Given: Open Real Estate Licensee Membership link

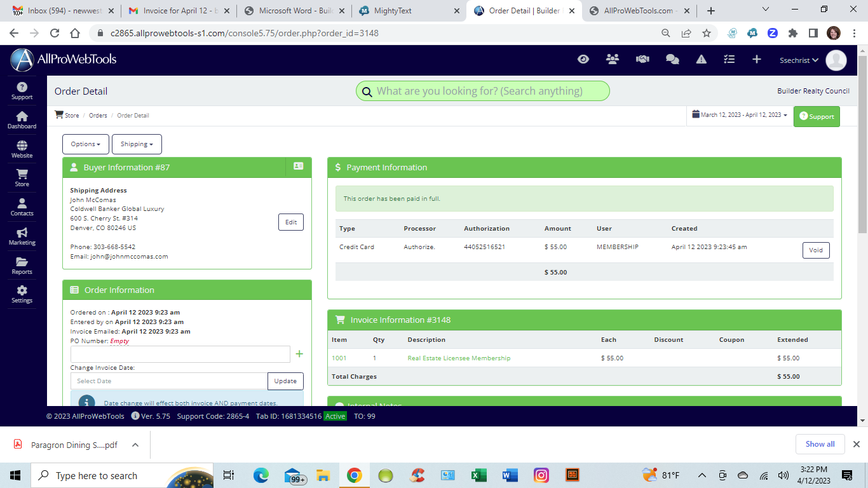Looking at the screenshot, I should 459,358.
